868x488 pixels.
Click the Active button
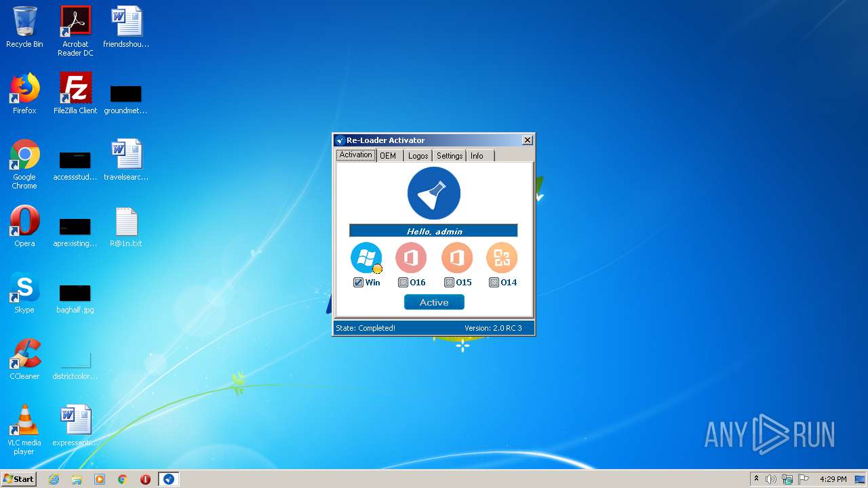(x=434, y=302)
